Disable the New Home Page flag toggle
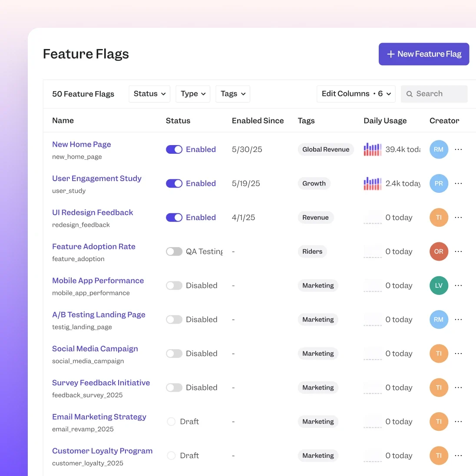The width and height of the screenshot is (476, 476). tap(174, 149)
